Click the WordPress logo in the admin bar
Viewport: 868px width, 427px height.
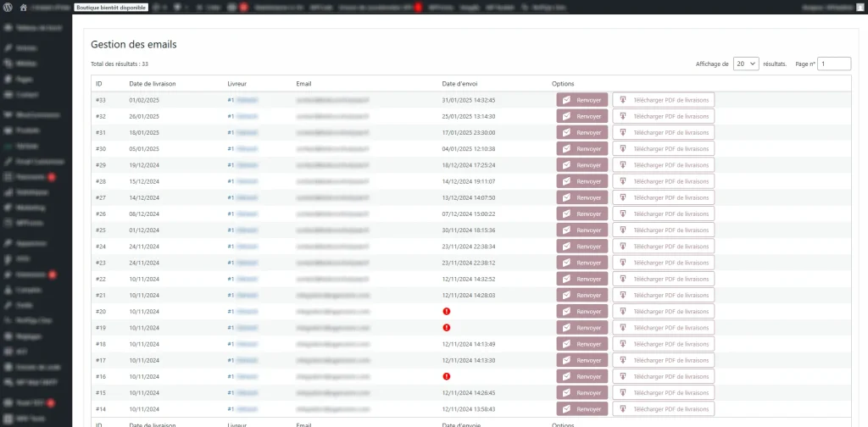[x=8, y=8]
